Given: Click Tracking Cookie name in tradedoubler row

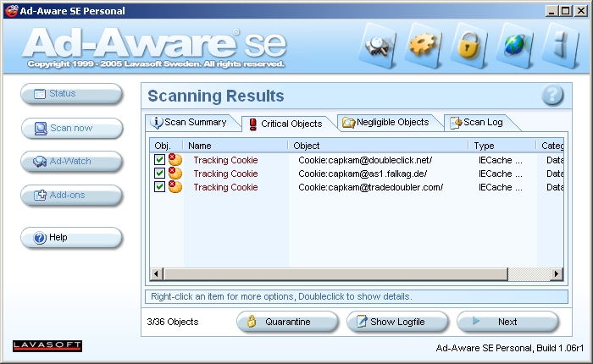Looking at the screenshot, I should tap(225, 187).
